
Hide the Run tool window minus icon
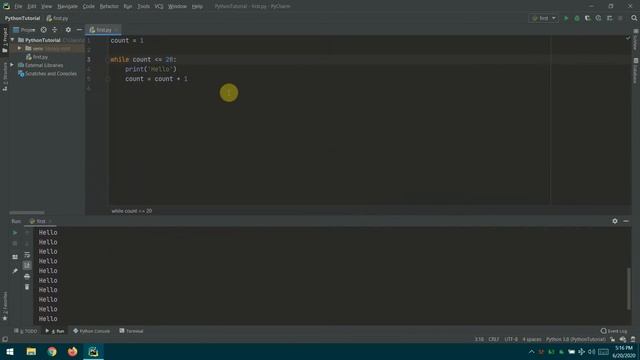pos(626,221)
